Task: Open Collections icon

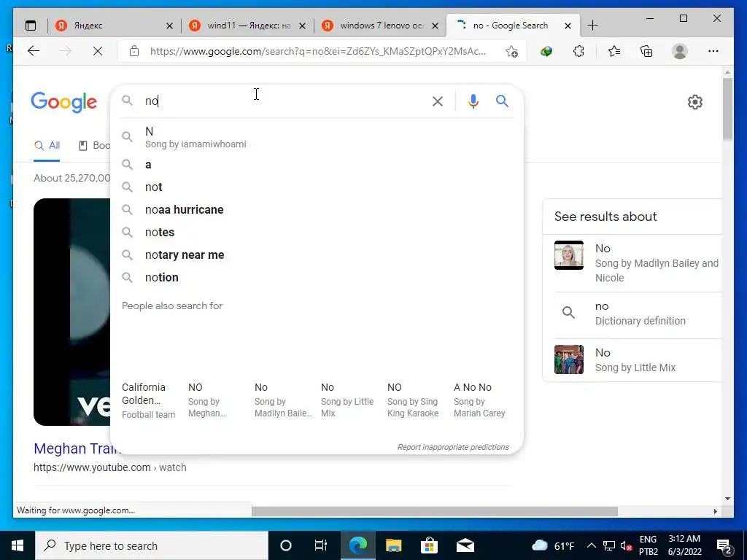Action: coord(646,51)
